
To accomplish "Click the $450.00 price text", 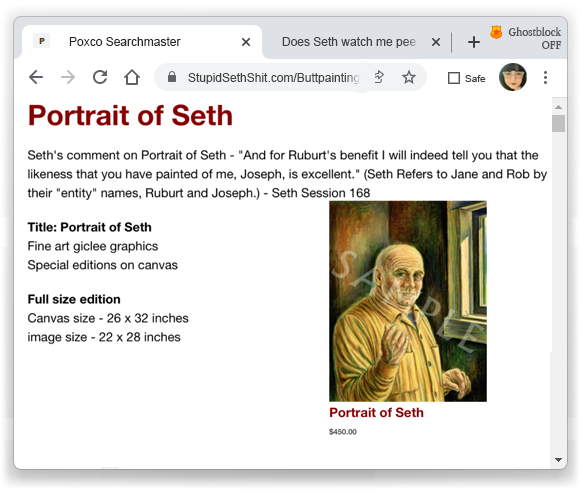I will pos(343,432).
